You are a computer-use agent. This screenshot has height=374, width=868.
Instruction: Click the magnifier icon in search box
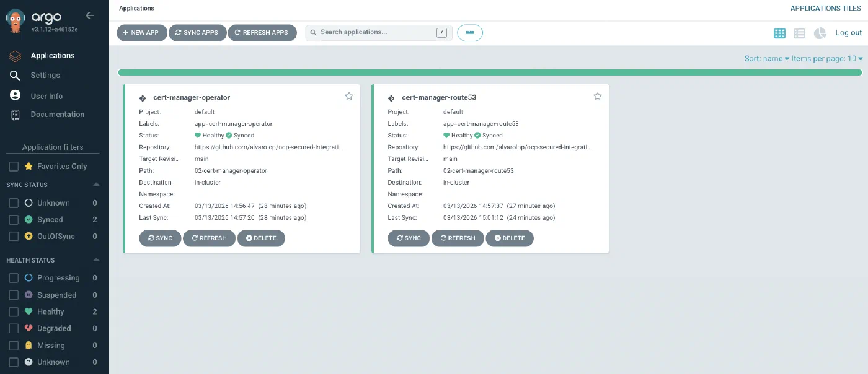(x=314, y=32)
